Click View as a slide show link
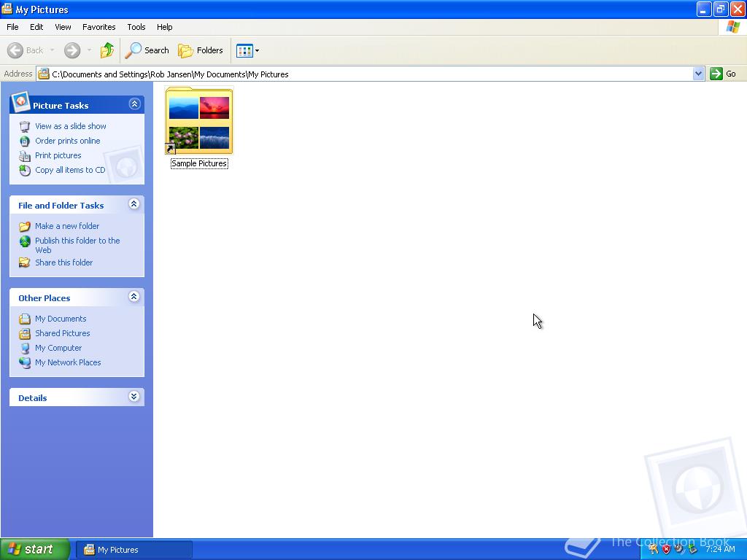The width and height of the screenshot is (747, 560). tap(71, 126)
